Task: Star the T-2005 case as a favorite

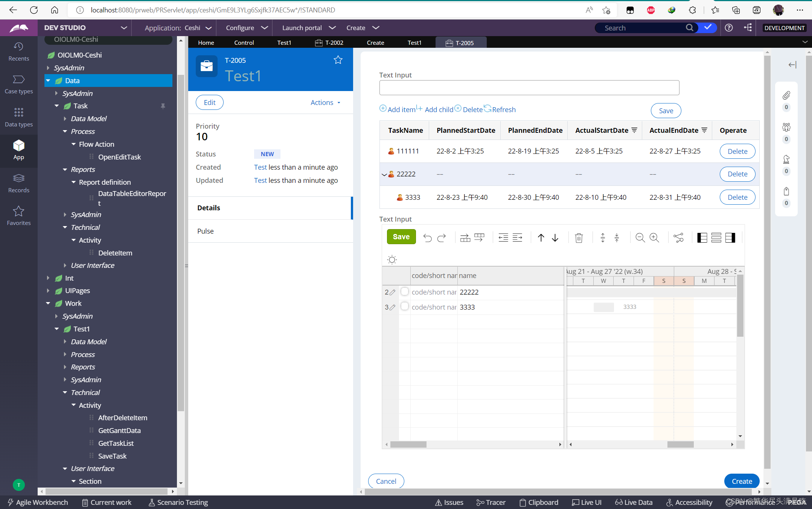Action: tap(338, 60)
